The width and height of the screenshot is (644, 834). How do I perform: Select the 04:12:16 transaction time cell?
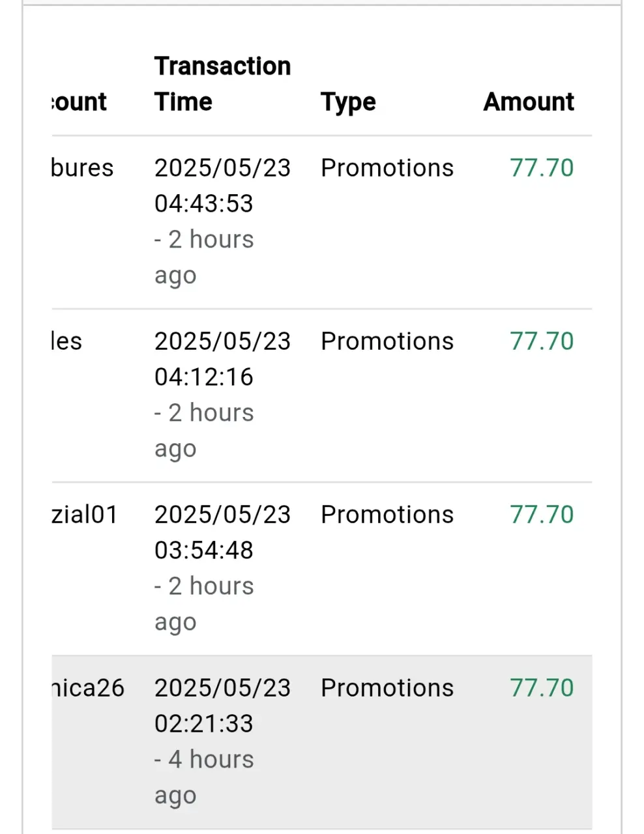point(222,395)
